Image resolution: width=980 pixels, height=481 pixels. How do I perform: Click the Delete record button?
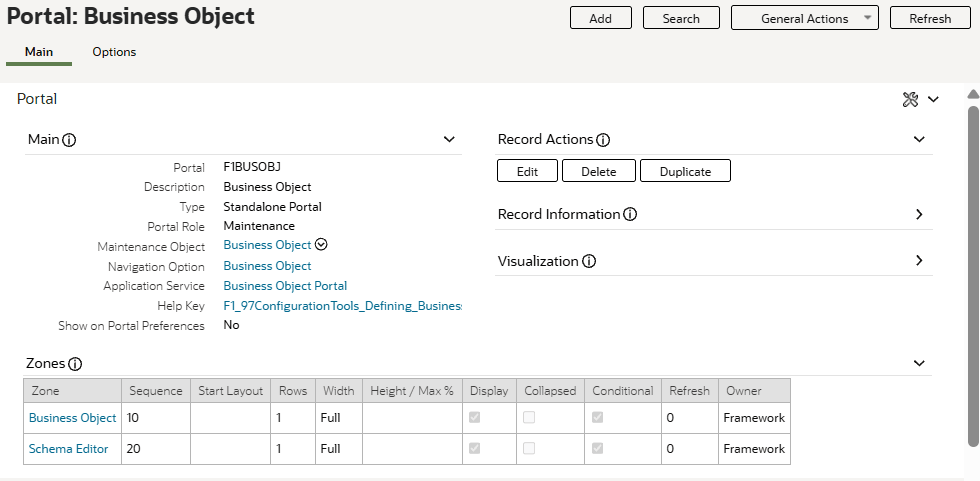[x=599, y=171]
